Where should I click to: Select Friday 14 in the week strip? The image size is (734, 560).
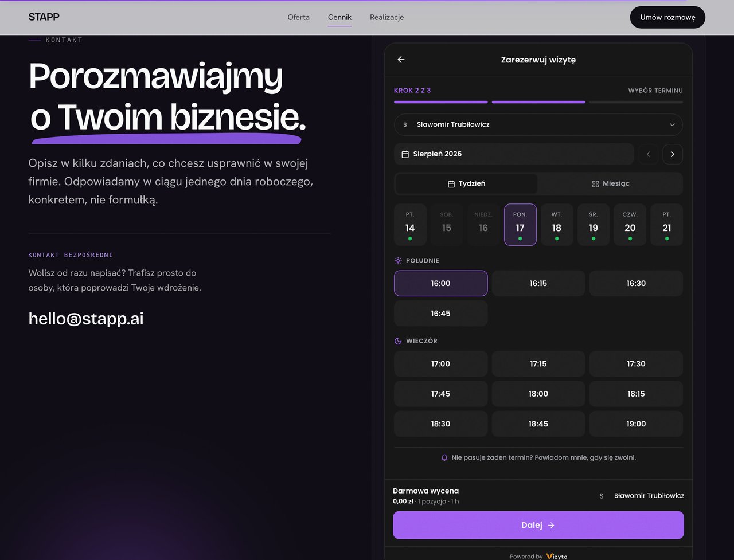pyautogui.click(x=410, y=225)
